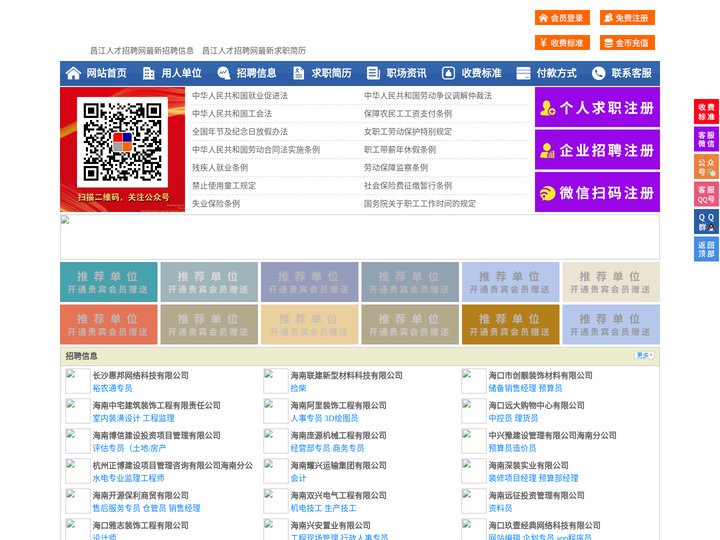Click the home icon beside 网站首页

click(x=73, y=73)
